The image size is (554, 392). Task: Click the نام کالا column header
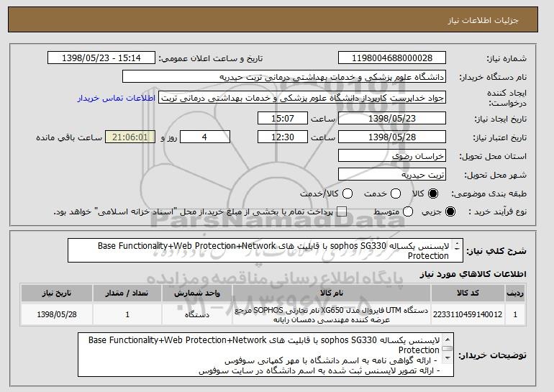coord(332,293)
